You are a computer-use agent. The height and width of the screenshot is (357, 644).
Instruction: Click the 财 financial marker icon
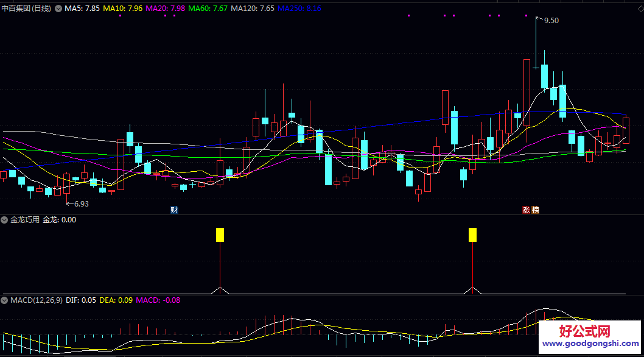click(x=174, y=210)
